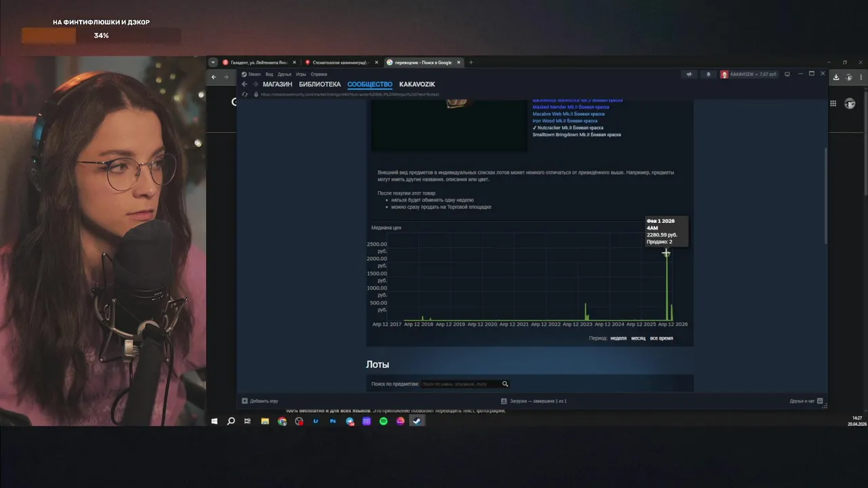868x488 pixels.
Task: Open Spotify from the taskbar
Action: pyautogui.click(x=383, y=421)
